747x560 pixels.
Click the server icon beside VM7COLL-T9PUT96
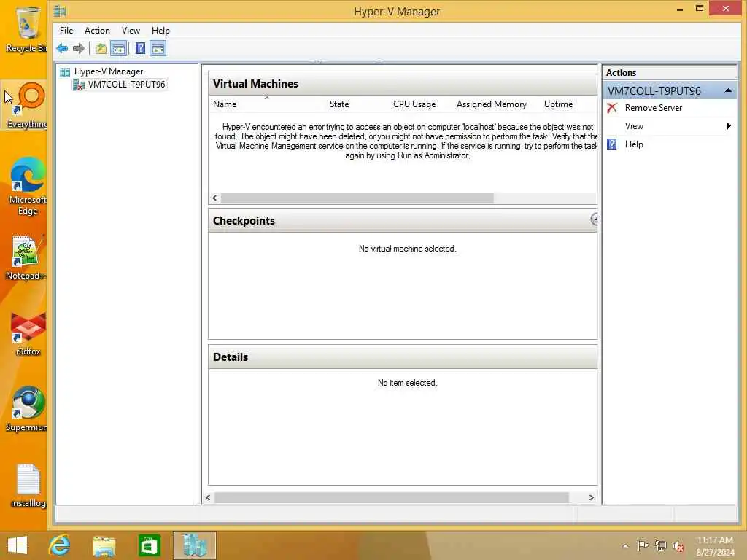(79, 85)
